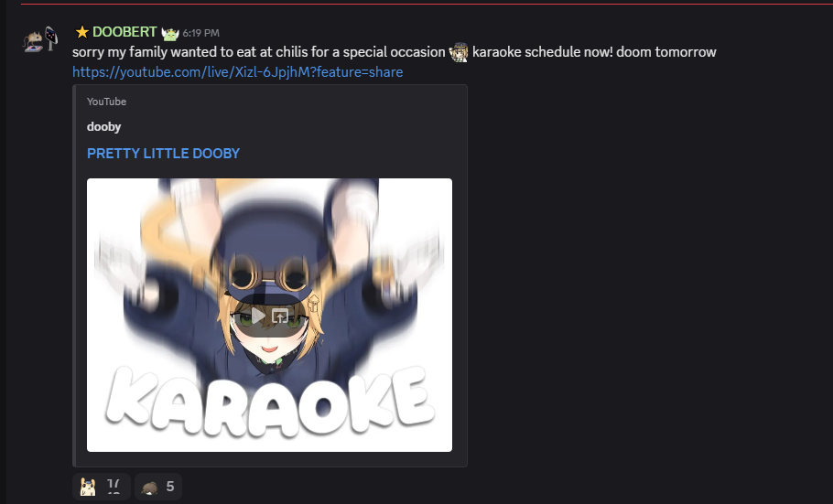This screenshot has height=504, width=833.
Task: Click the hedgehog emoji in the second reaction
Action: coord(150,487)
